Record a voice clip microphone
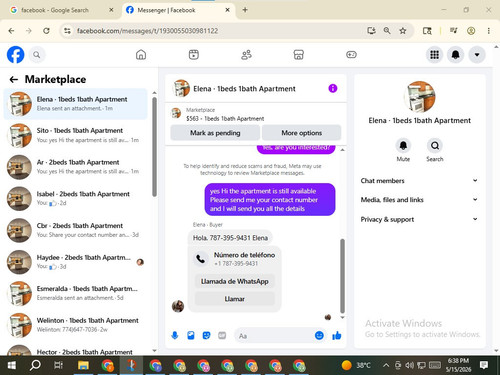Image resolution: width=500 pixels, height=375 pixels. (x=175, y=335)
